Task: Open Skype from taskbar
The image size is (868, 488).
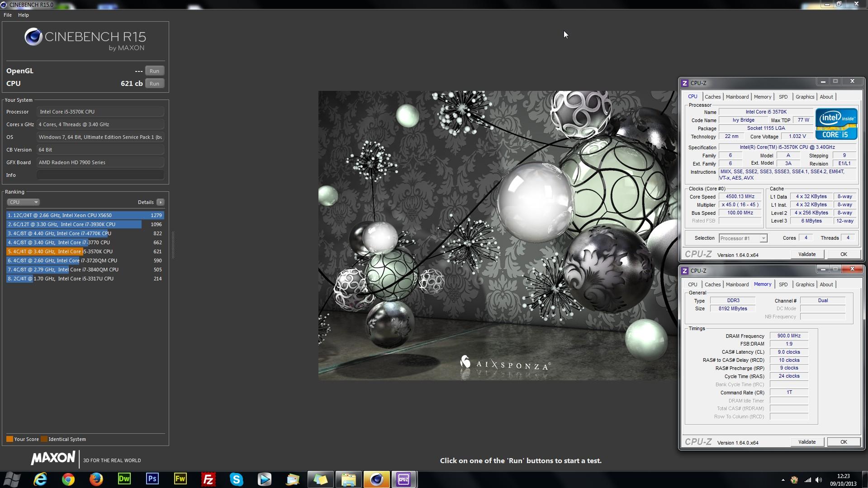Action: 237,479
